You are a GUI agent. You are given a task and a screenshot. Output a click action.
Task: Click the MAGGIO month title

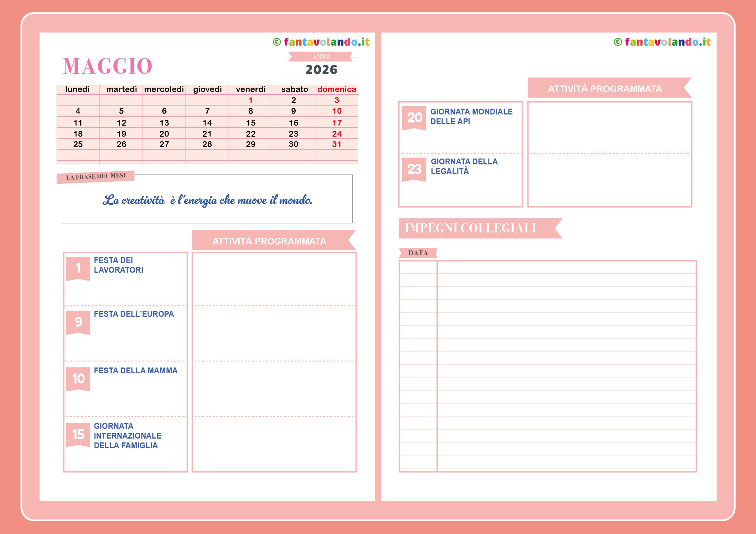(107, 66)
